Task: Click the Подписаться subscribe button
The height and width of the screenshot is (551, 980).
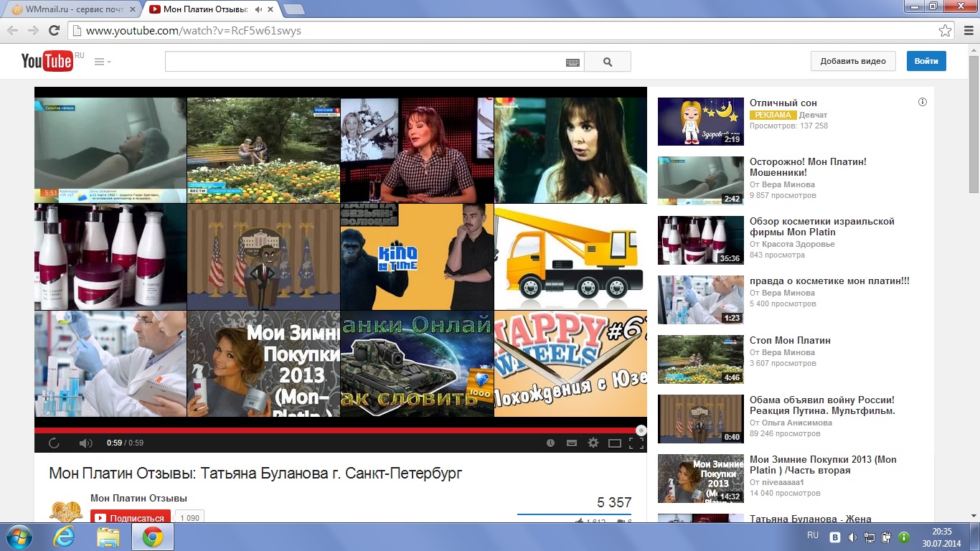Action: [131, 518]
